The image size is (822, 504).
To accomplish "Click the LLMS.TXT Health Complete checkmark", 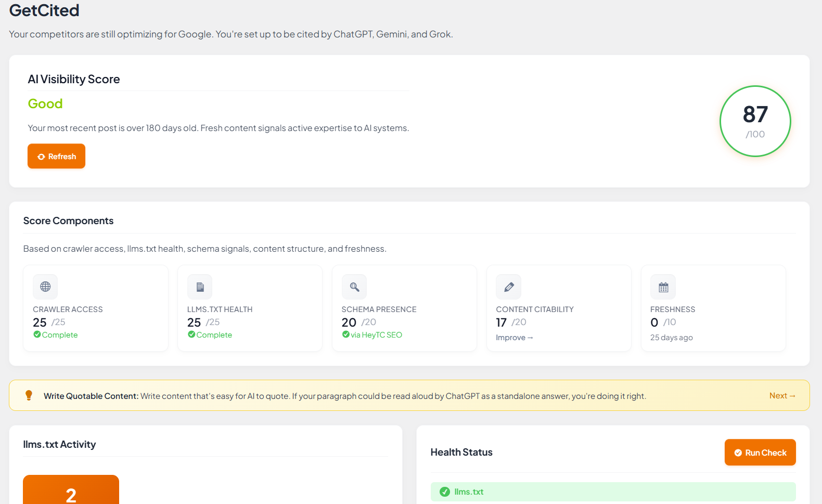I will pos(191,334).
